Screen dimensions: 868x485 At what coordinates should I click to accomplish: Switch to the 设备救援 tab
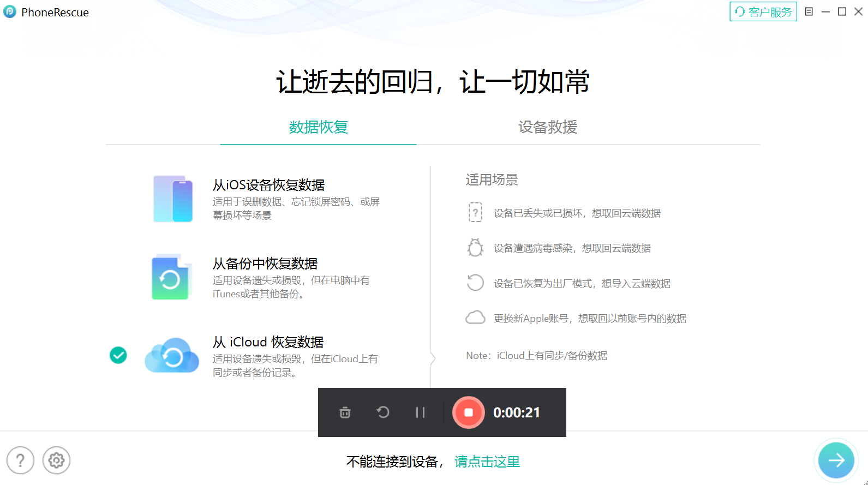coord(548,127)
